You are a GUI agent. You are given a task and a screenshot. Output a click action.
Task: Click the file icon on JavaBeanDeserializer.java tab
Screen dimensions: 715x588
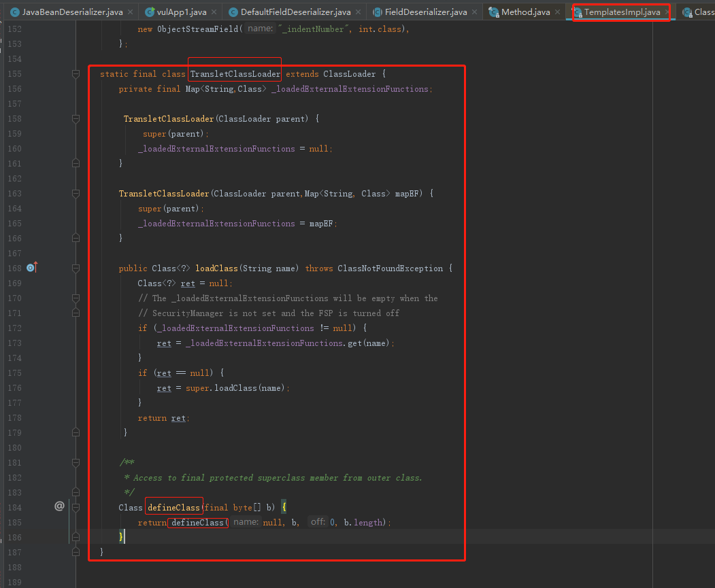pos(14,12)
